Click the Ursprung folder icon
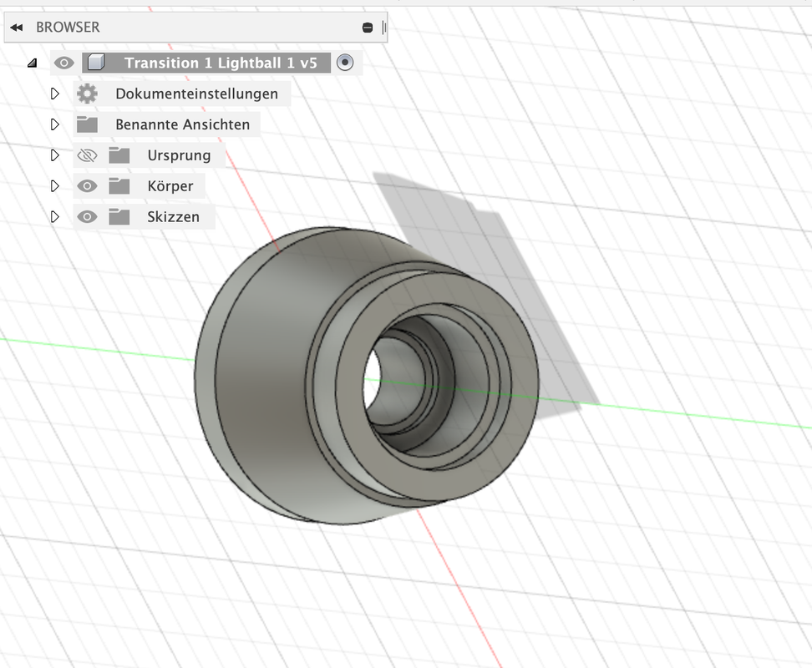Viewport: 812px width, 668px height. click(119, 155)
